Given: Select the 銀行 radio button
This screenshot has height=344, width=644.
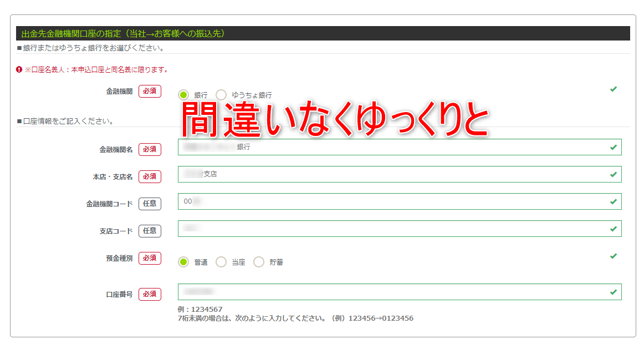Looking at the screenshot, I should tap(183, 95).
